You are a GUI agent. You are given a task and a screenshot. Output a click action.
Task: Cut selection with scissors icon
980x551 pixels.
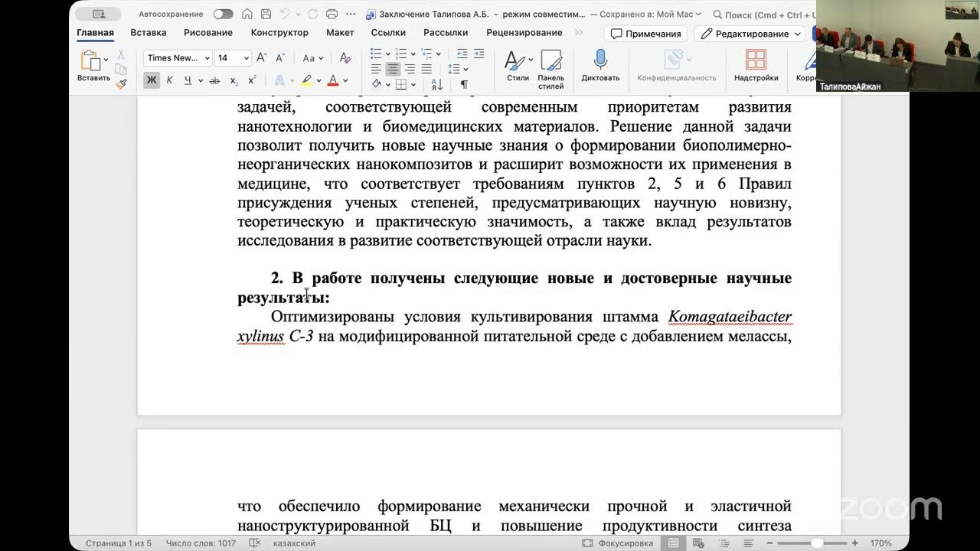[121, 55]
